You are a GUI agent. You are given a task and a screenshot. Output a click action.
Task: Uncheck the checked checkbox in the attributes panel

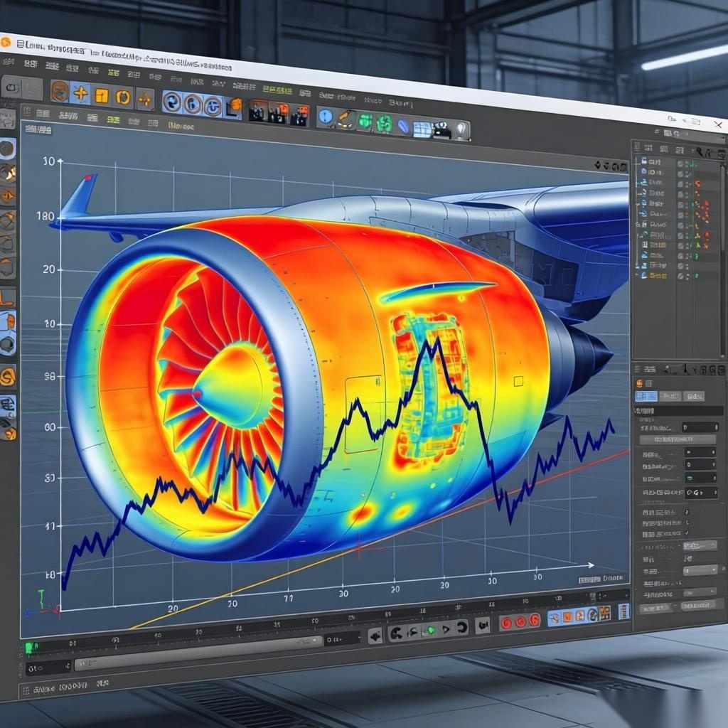(x=687, y=533)
